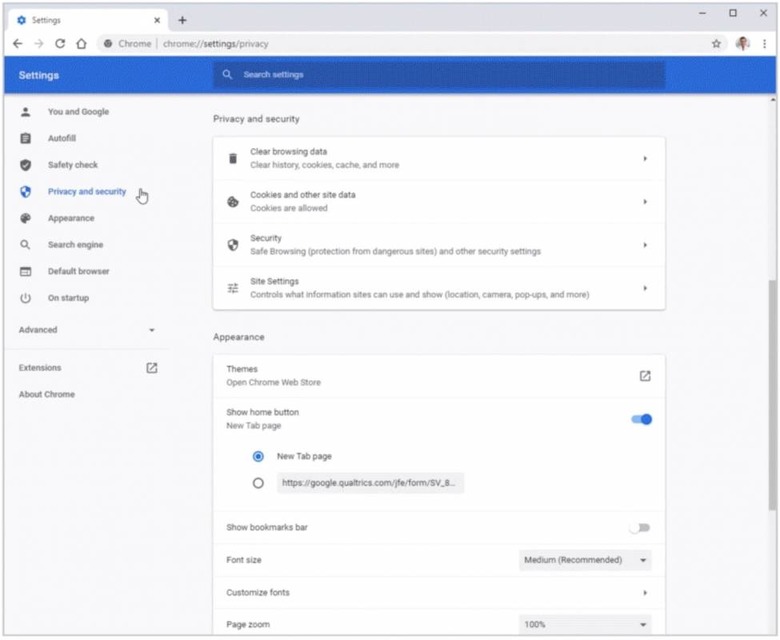Bookmark this page with the star icon
The height and width of the screenshot is (640, 780).
point(716,44)
